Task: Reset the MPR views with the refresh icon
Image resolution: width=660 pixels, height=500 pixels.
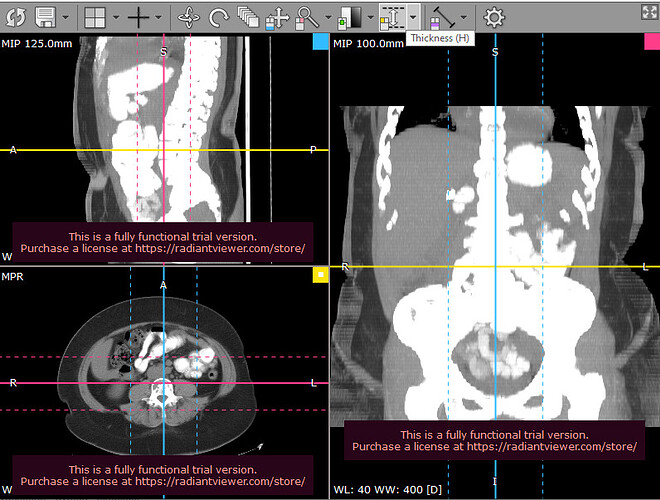Action: click(x=16, y=17)
